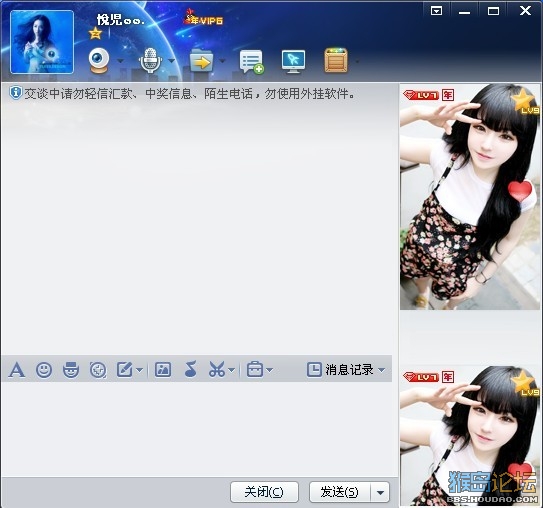Click the star level icon below nickname
Image resolution: width=543 pixels, height=508 pixels.
pyautogui.click(x=95, y=33)
